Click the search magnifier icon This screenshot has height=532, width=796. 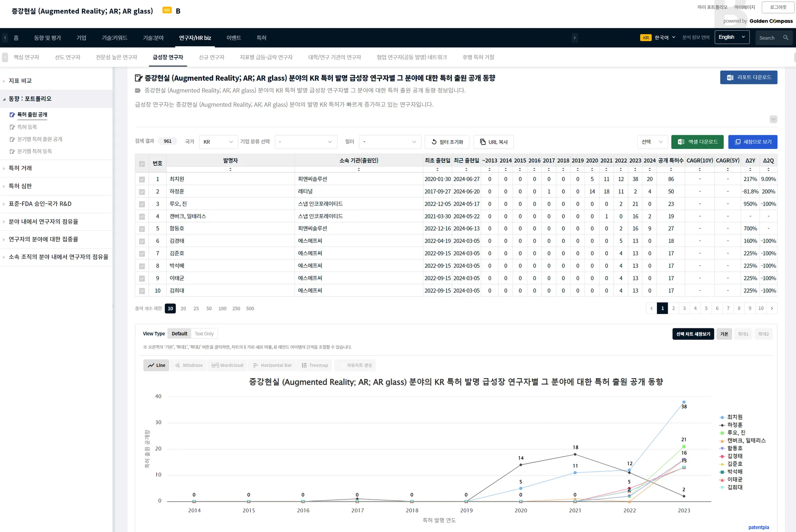(x=786, y=38)
